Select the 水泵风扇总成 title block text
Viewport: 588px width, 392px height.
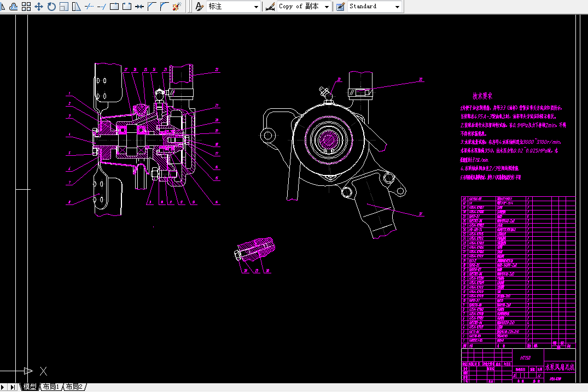click(x=560, y=367)
